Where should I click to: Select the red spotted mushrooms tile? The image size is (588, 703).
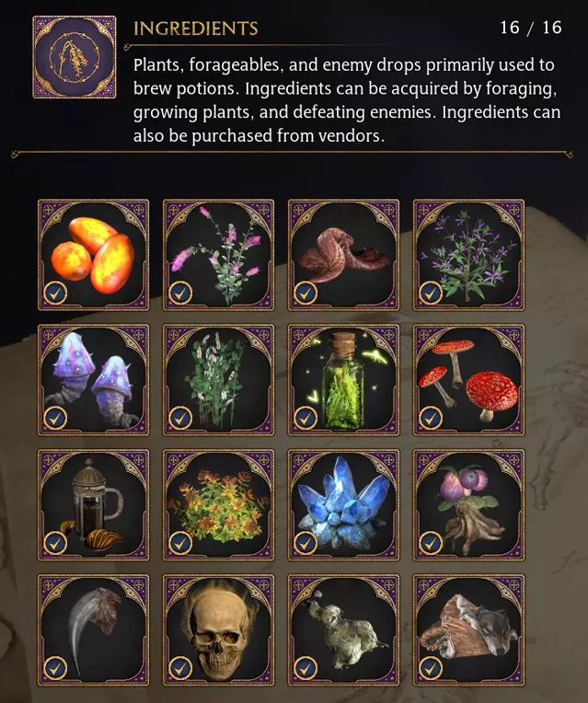468,380
